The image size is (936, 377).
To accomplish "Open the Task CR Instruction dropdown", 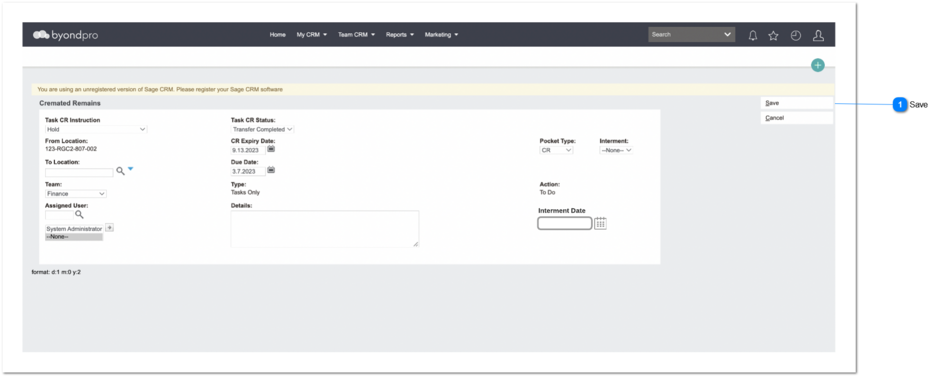I will (x=96, y=129).
